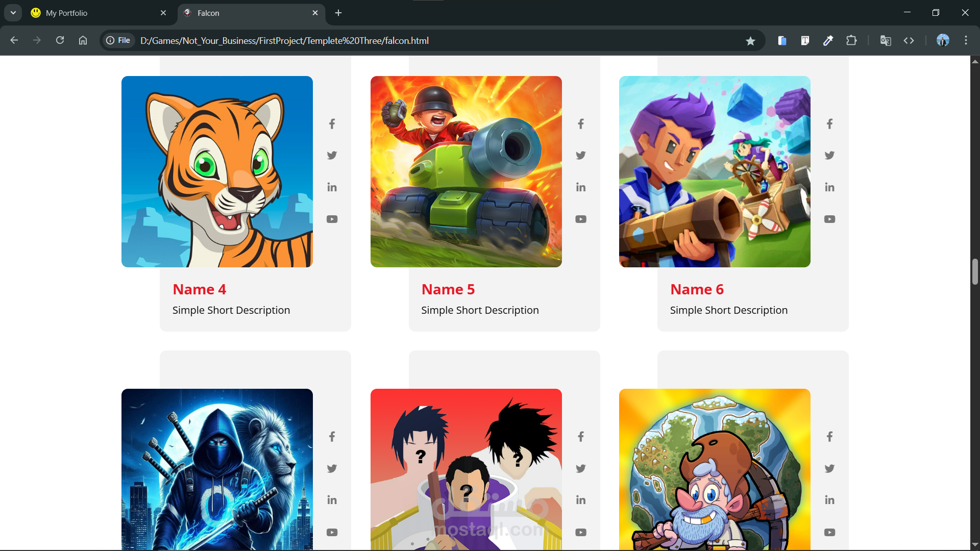980x551 pixels.
Task: Click the scrollbar down arrow
Action: click(975, 544)
